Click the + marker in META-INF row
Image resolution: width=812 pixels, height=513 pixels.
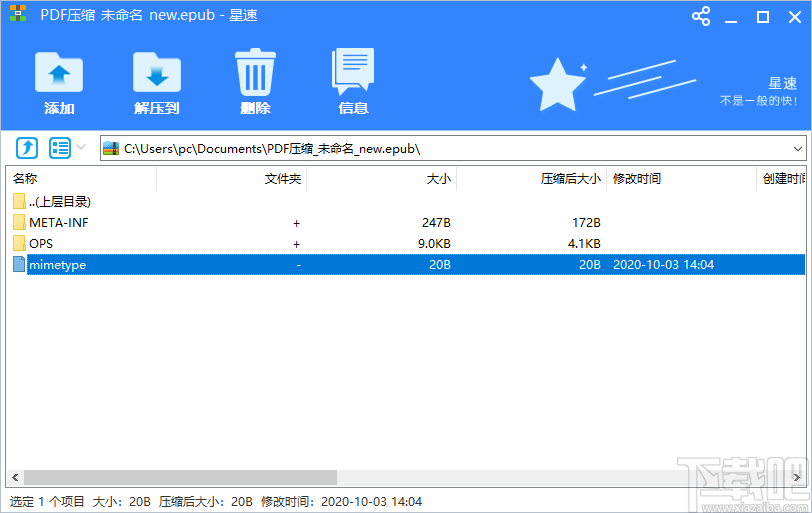tap(296, 223)
